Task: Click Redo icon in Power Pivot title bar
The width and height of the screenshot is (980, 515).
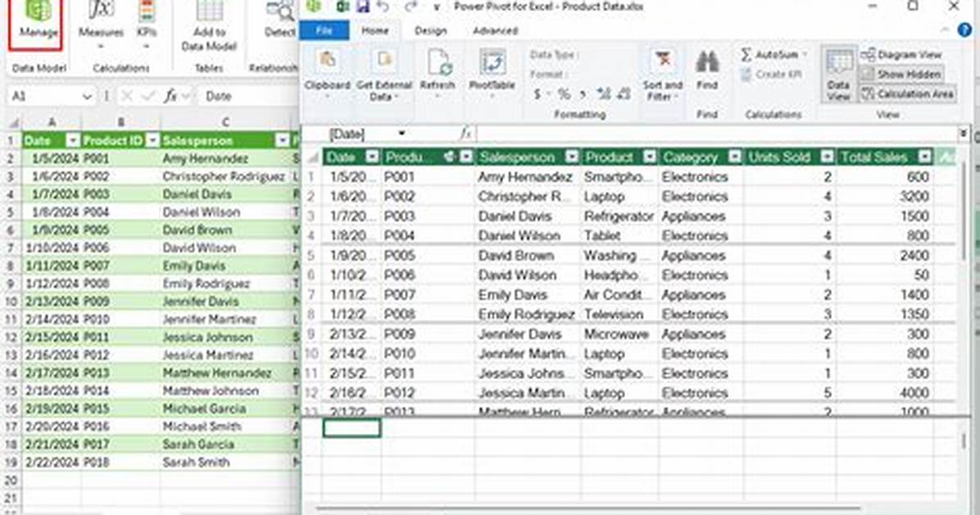Action: pos(410,7)
